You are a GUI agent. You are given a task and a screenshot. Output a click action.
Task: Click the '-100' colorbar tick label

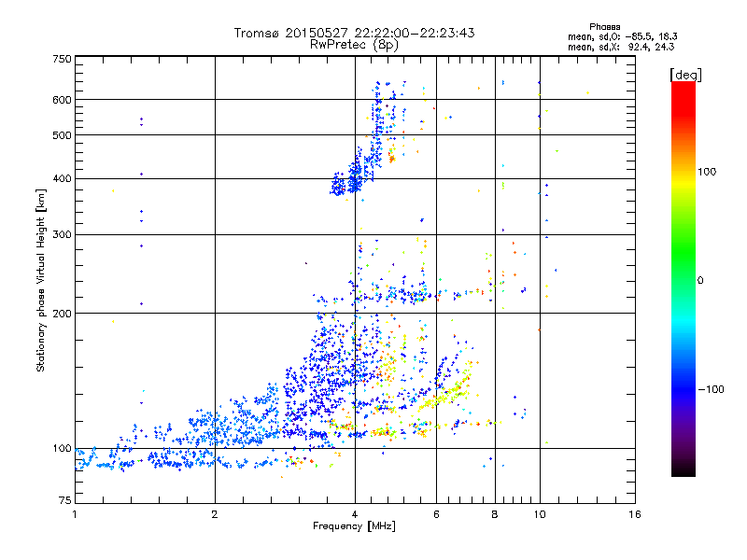tap(711, 389)
